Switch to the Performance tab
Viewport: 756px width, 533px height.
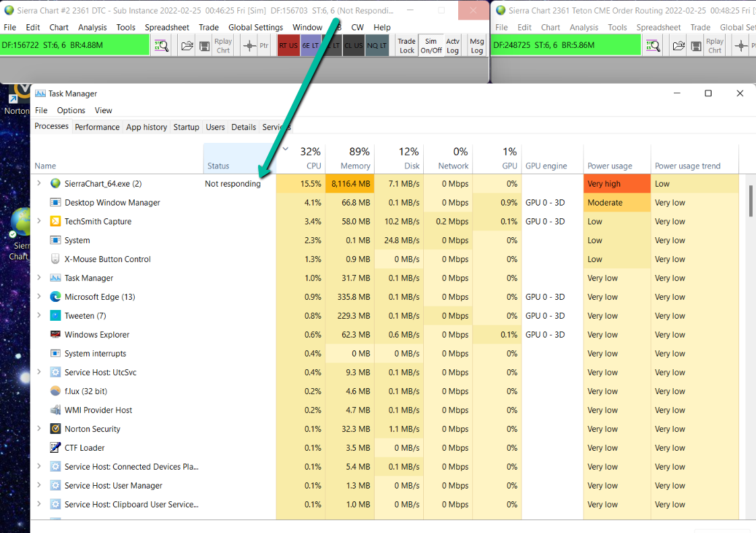click(x=97, y=127)
